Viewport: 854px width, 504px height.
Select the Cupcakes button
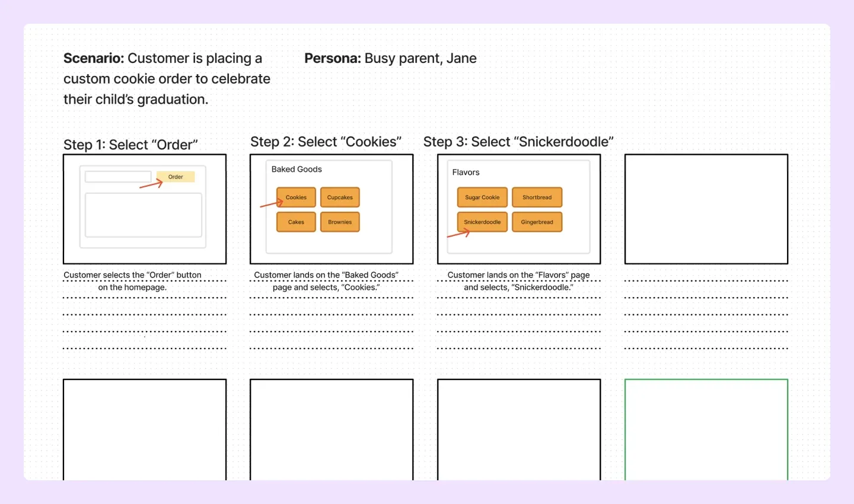point(339,197)
